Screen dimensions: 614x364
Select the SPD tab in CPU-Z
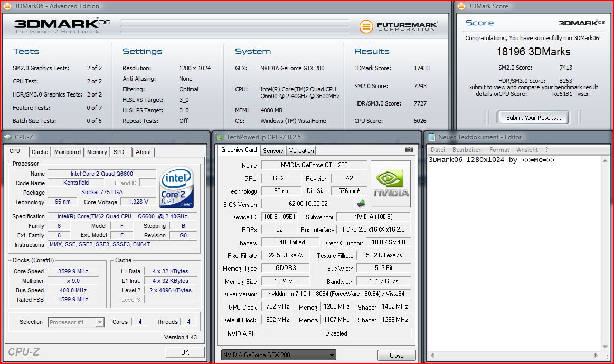(119, 152)
